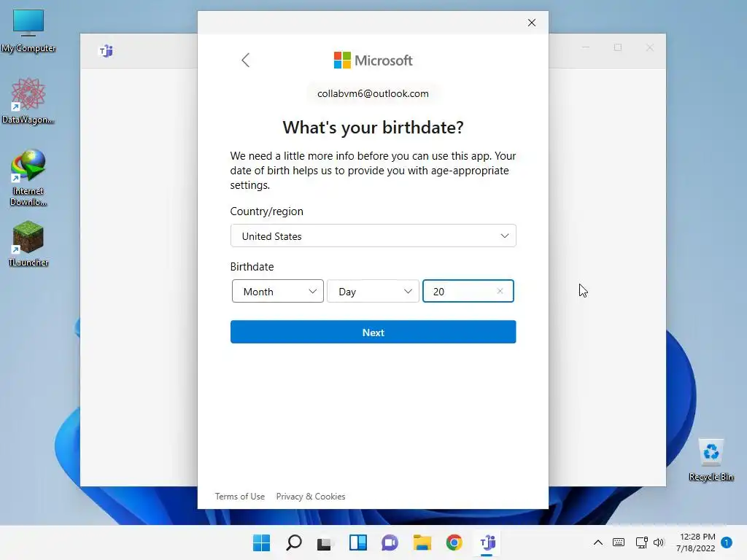Screen dimensions: 747x560
Task: Select the collabvm6@outlook.com account label
Action: 373,93
